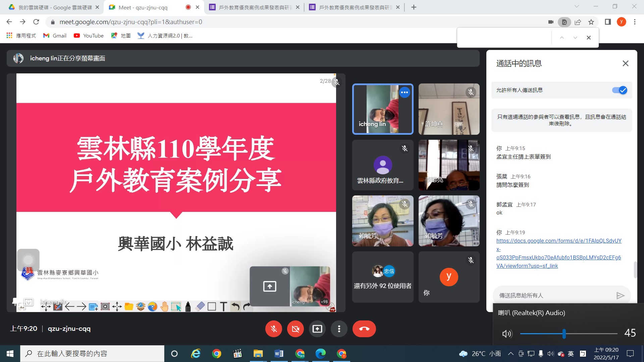Select your own 你 participant tile
The width and height of the screenshot is (644, 362).
449,277
